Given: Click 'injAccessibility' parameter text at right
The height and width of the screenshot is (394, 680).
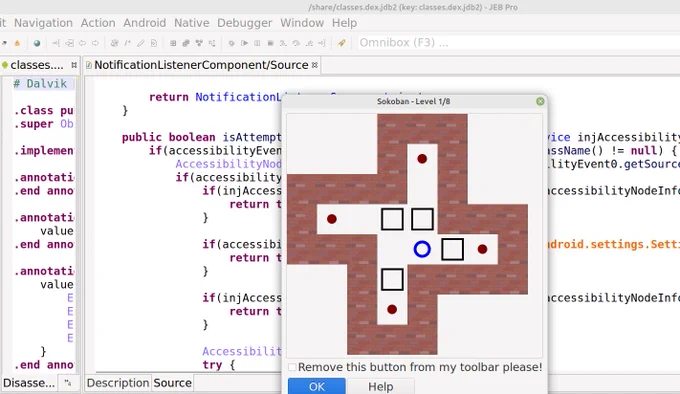Looking at the screenshot, I should pos(628,137).
